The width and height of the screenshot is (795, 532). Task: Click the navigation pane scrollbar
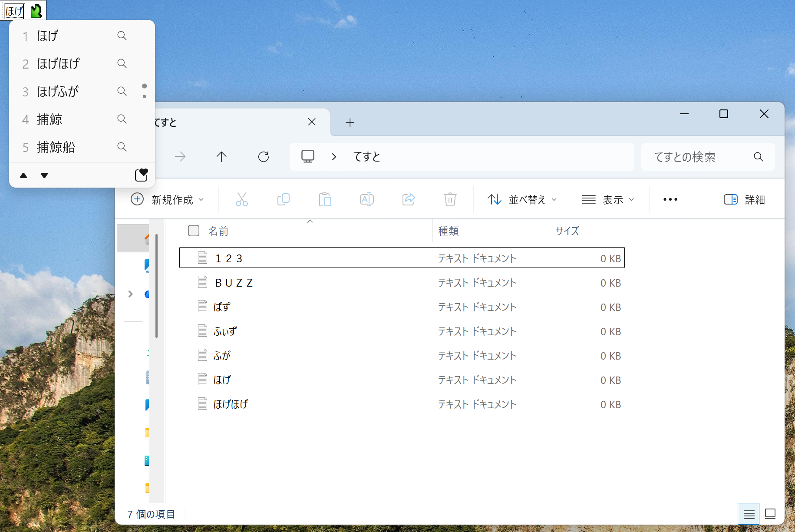click(156, 285)
